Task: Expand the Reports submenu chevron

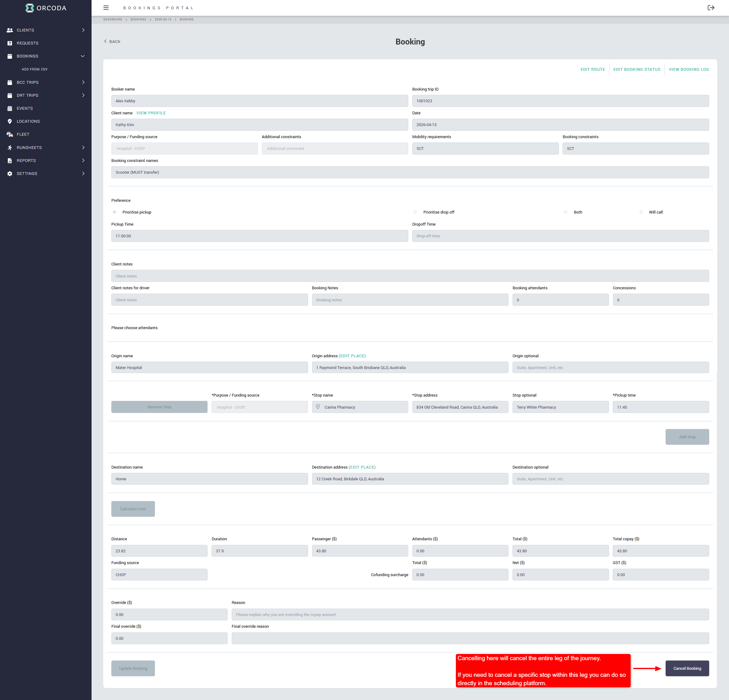Action: [83, 161]
